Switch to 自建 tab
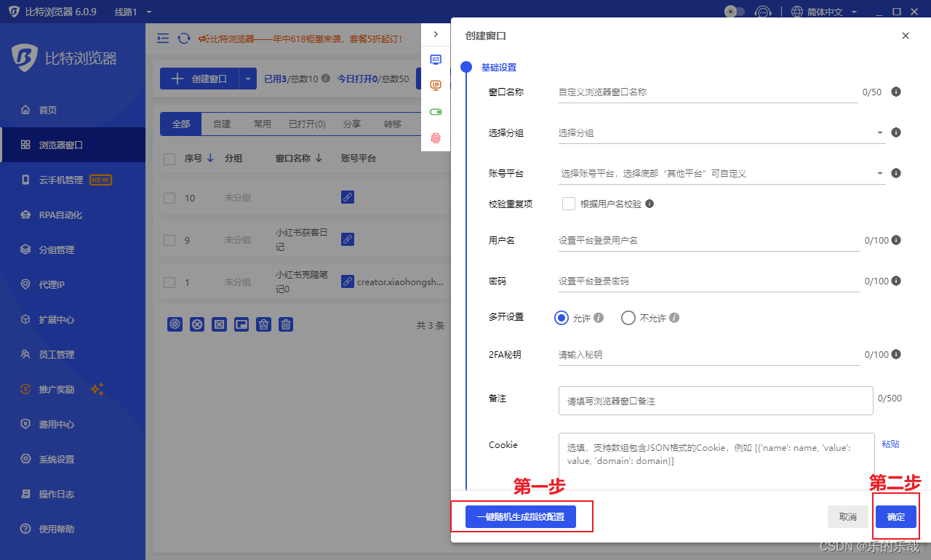Screen dimensions: 931x560 222,124
